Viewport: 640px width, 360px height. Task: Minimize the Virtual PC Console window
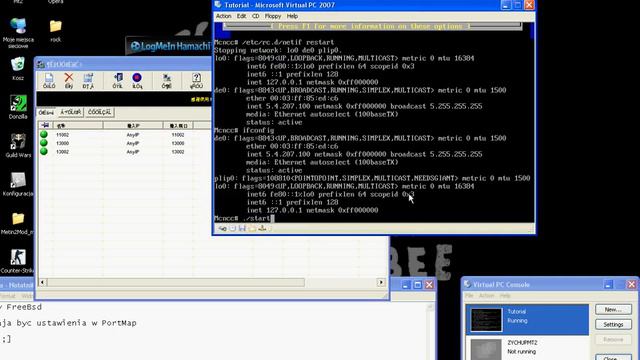tap(608, 284)
